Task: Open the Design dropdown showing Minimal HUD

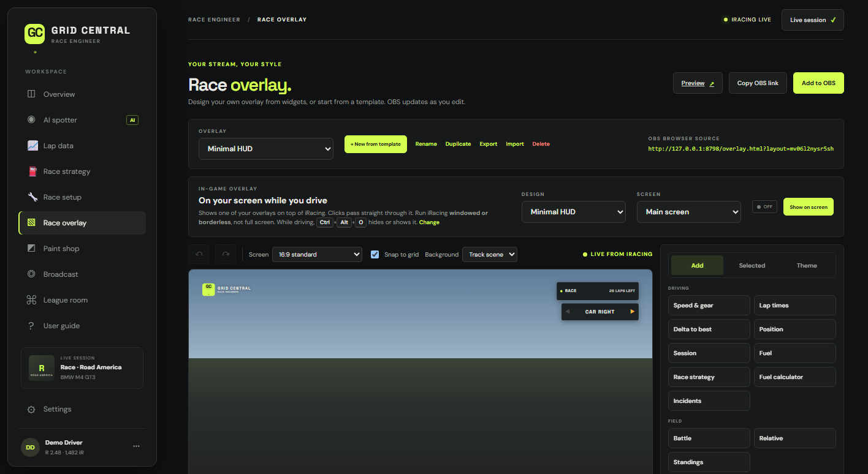Action: coord(574,212)
